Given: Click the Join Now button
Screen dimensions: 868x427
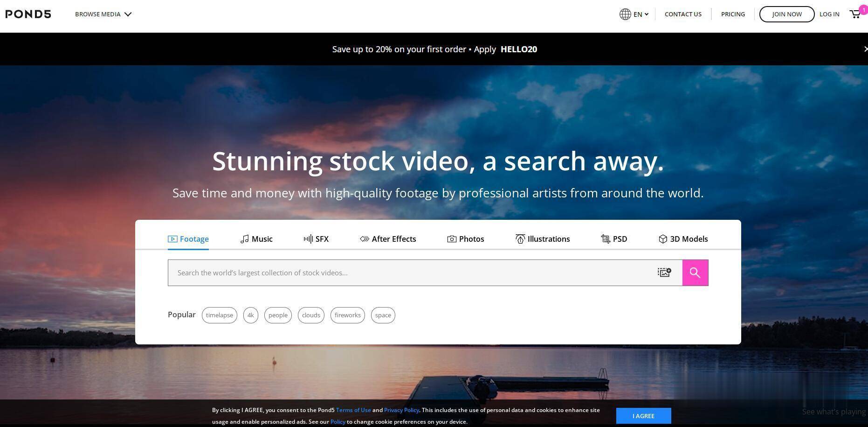Looking at the screenshot, I should pos(786,14).
